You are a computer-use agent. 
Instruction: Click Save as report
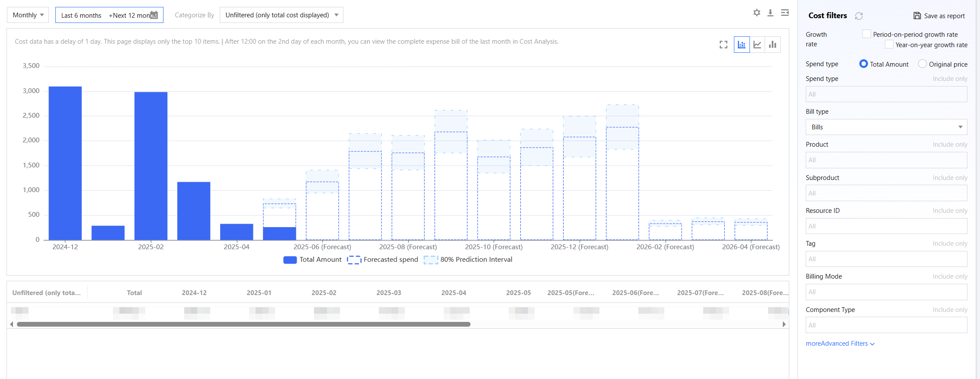click(x=939, y=16)
